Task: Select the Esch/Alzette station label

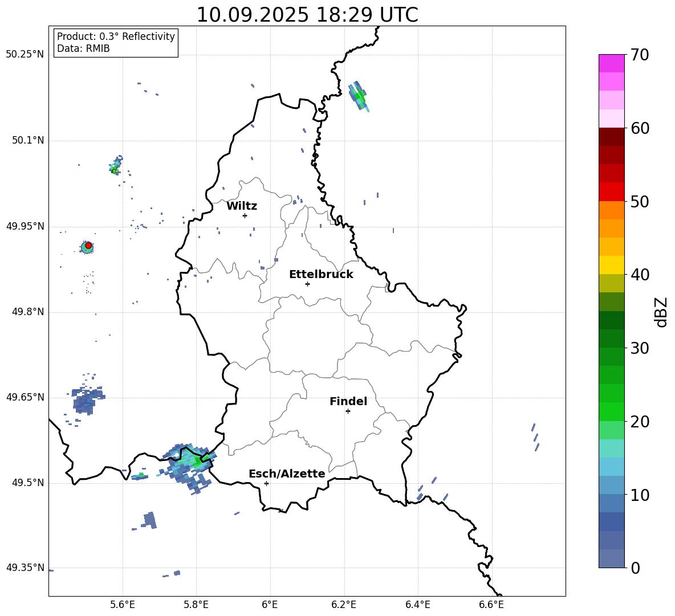Action: (x=287, y=474)
